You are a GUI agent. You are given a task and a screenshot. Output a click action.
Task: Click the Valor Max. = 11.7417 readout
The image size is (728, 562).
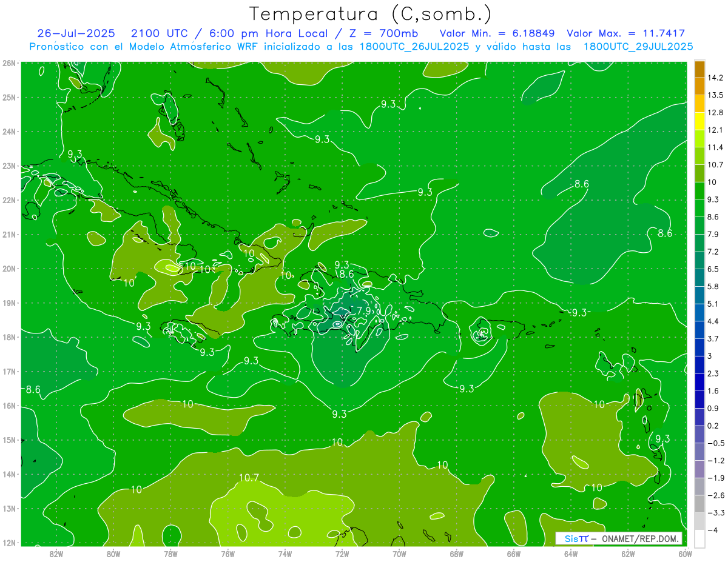[x=626, y=33]
